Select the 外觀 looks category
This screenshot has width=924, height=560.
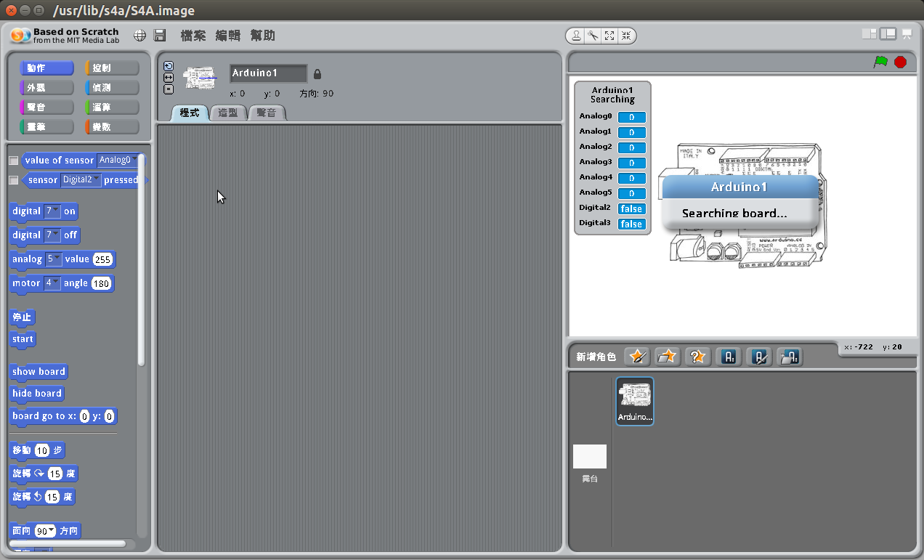[46, 88]
